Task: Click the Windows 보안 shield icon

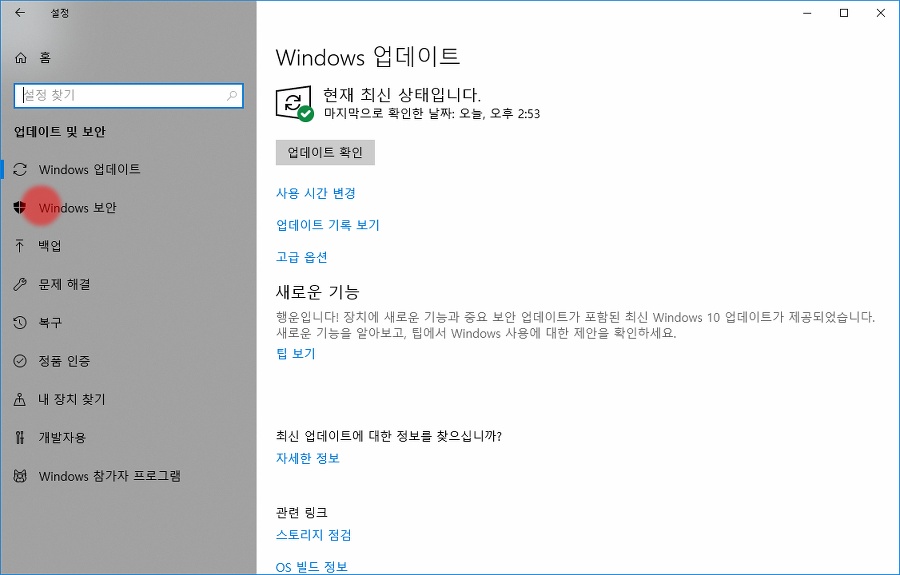Action: point(20,208)
